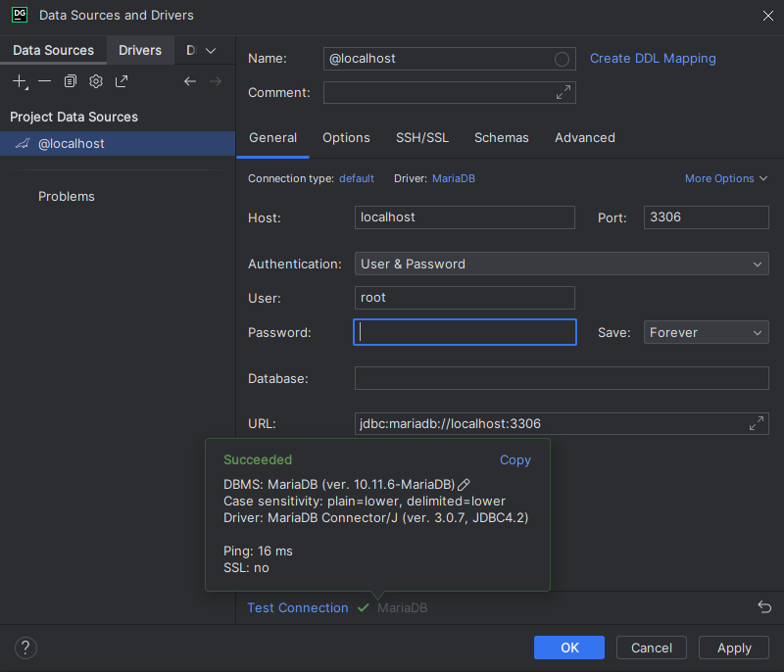
Task: Expand the URL field editor
Action: (757, 423)
